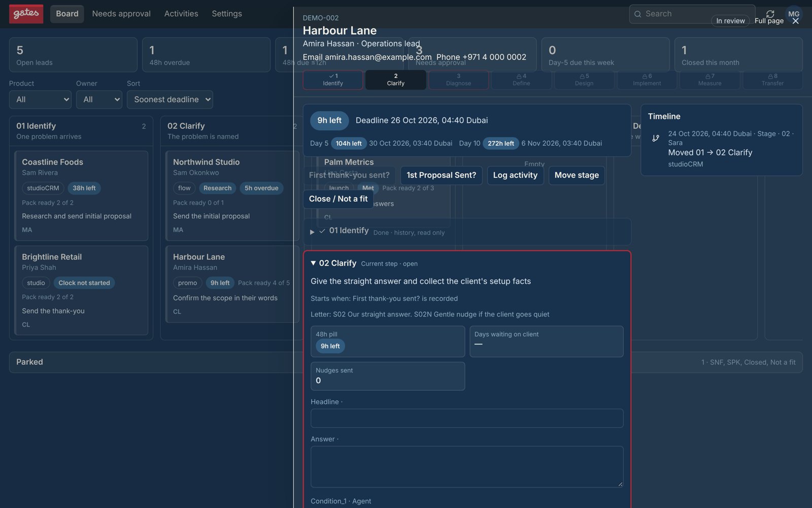Click the refresh icon near the search box
Screen dimensions: 812x508
click(x=770, y=14)
